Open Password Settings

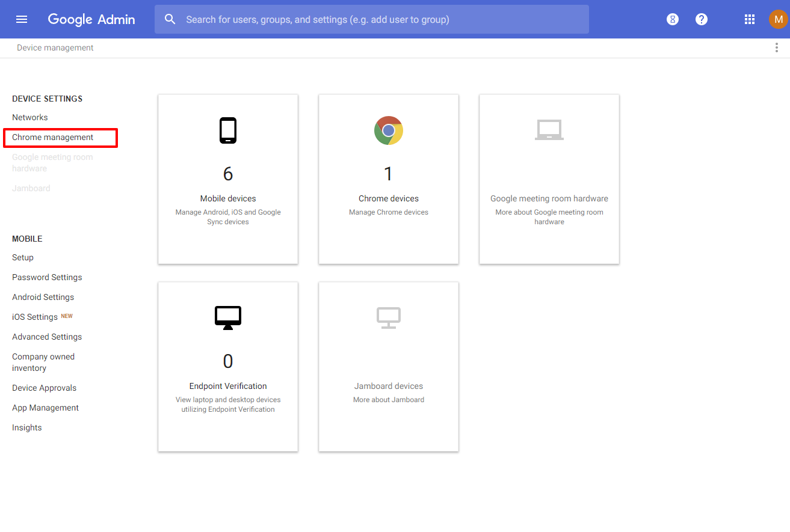click(47, 277)
